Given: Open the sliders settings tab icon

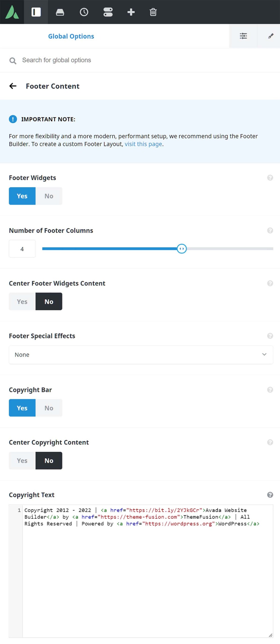Looking at the screenshot, I should (243, 36).
